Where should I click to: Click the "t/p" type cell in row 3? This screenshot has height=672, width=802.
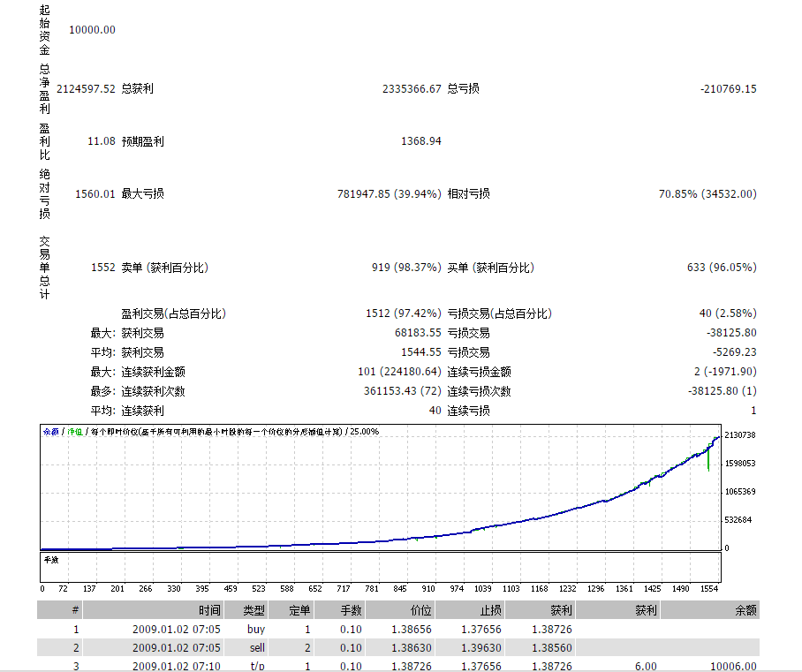tap(257, 667)
